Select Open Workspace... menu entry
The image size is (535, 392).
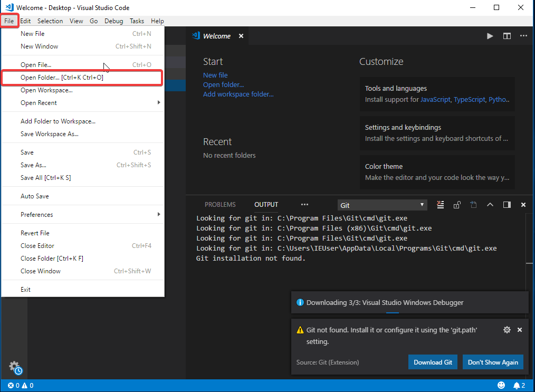[83, 90]
